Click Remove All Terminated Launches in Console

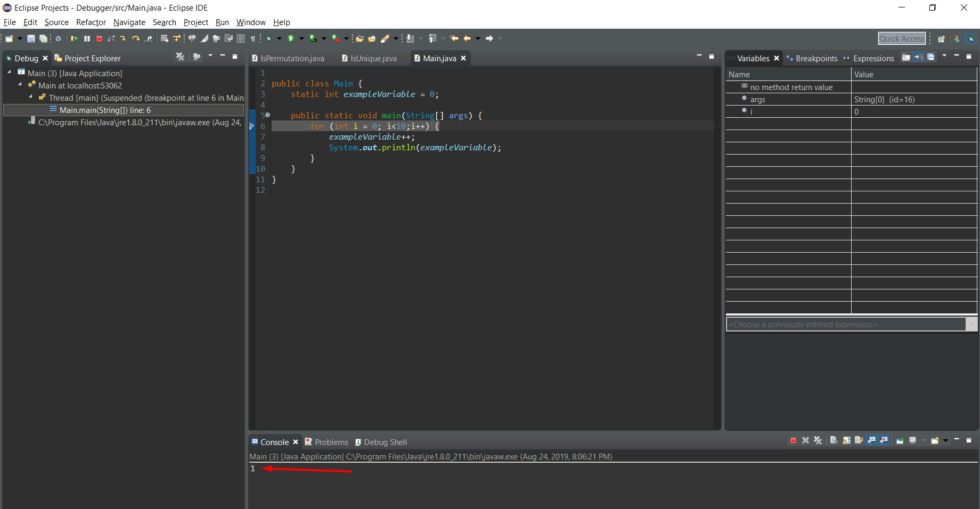click(818, 440)
